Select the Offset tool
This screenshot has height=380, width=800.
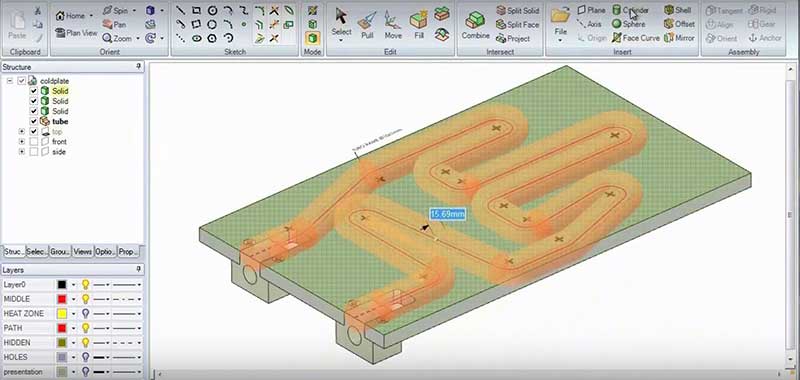[679, 24]
